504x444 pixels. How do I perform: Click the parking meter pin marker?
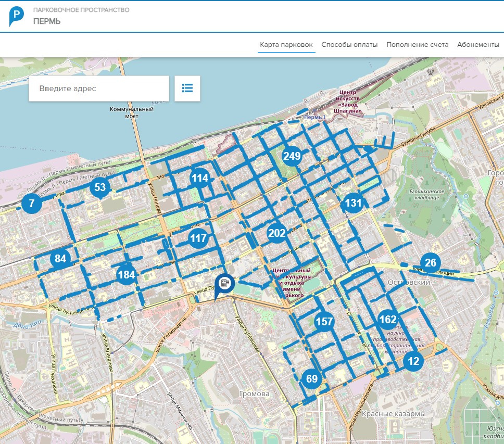225,284
